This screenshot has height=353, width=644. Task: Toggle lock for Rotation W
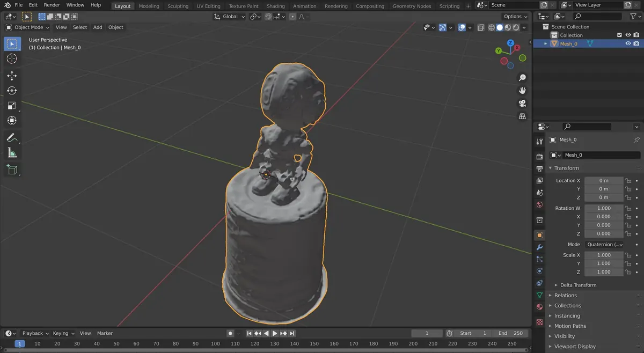point(628,208)
